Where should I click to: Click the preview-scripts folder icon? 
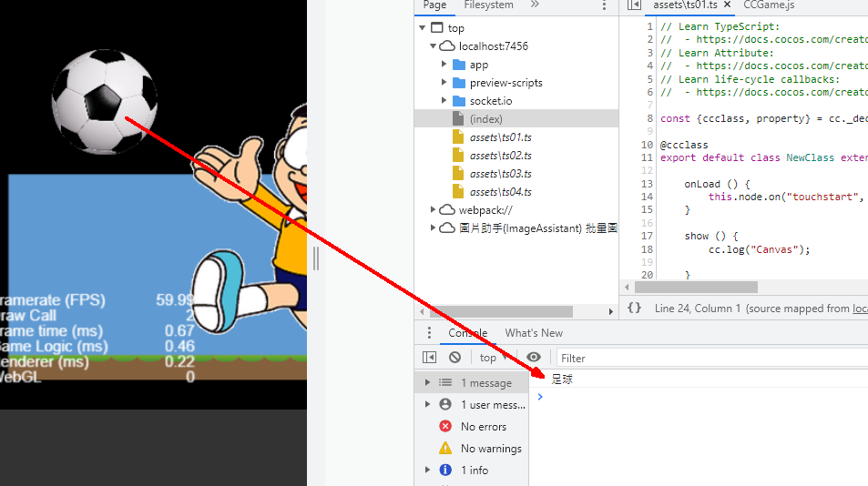[459, 83]
